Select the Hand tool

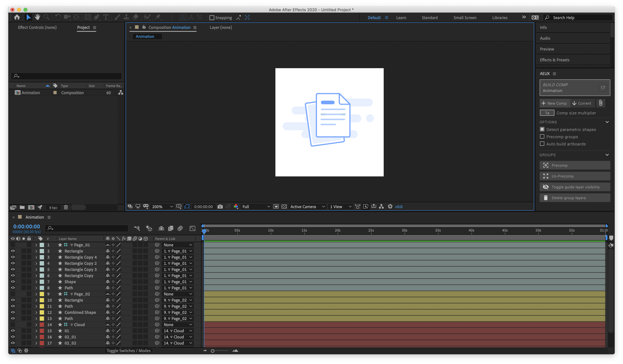(37, 17)
